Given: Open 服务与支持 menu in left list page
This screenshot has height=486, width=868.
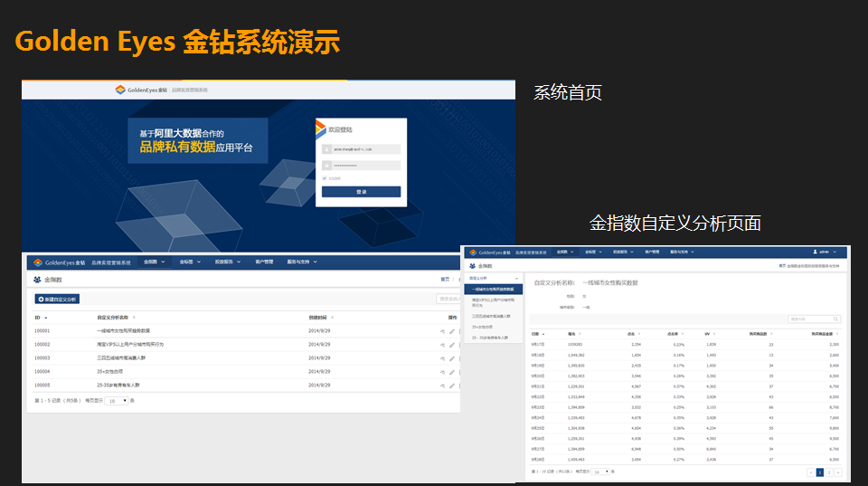Looking at the screenshot, I should pyautogui.click(x=302, y=262).
